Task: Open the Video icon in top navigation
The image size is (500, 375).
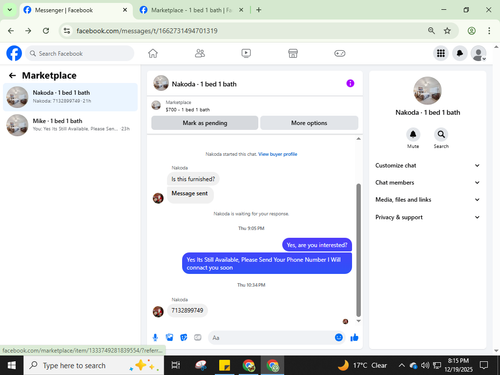Action: 246,53
